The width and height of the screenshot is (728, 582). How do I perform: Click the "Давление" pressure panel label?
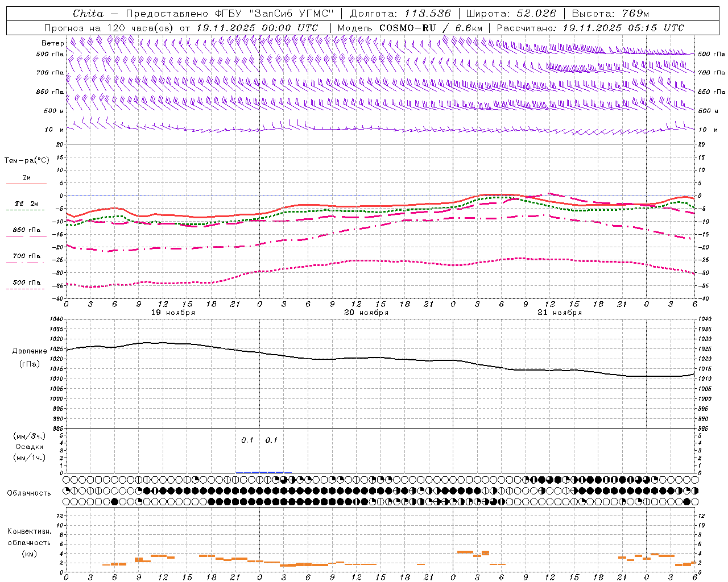pos(30,351)
